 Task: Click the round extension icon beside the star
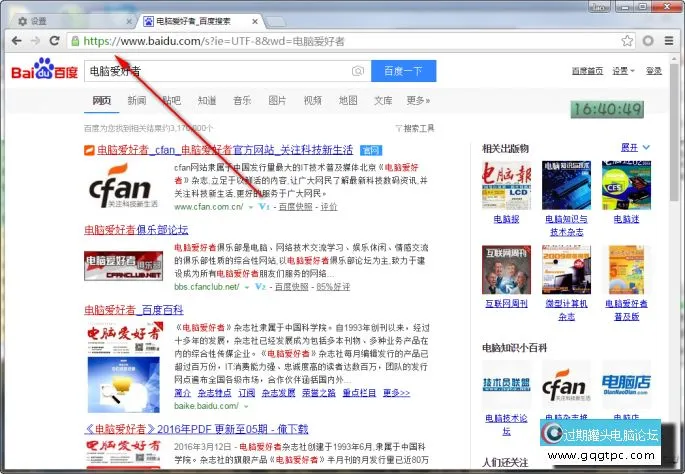click(x=648, y=41)
